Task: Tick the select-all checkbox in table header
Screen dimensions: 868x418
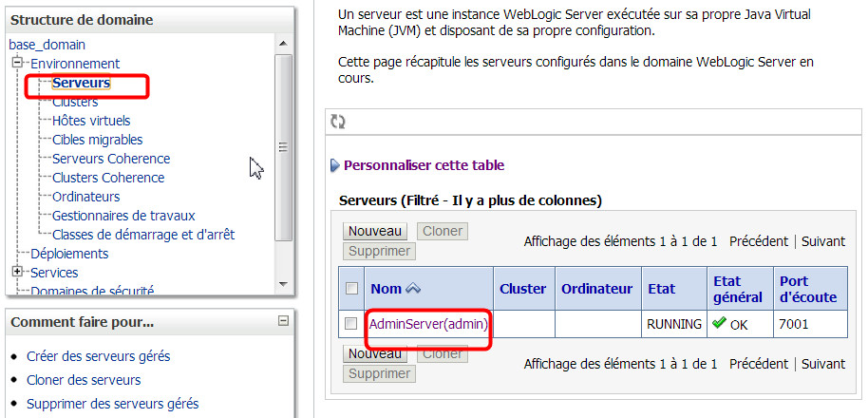Action: pyautogui.click(x=351, y=289)
